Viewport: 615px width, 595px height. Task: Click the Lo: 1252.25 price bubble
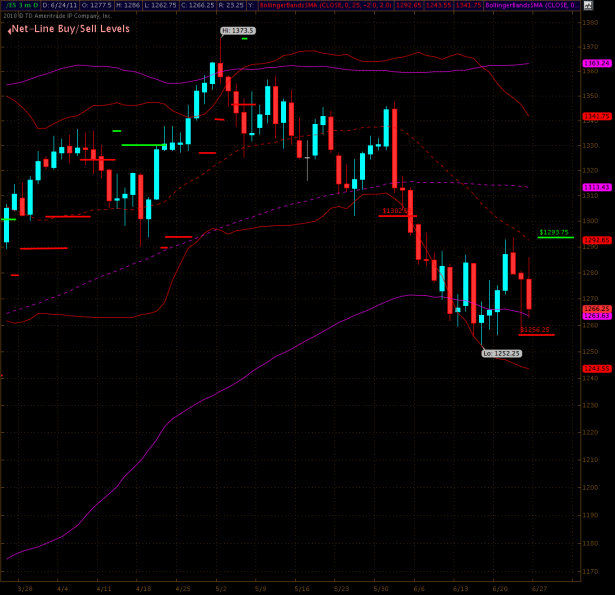[500, 353]
